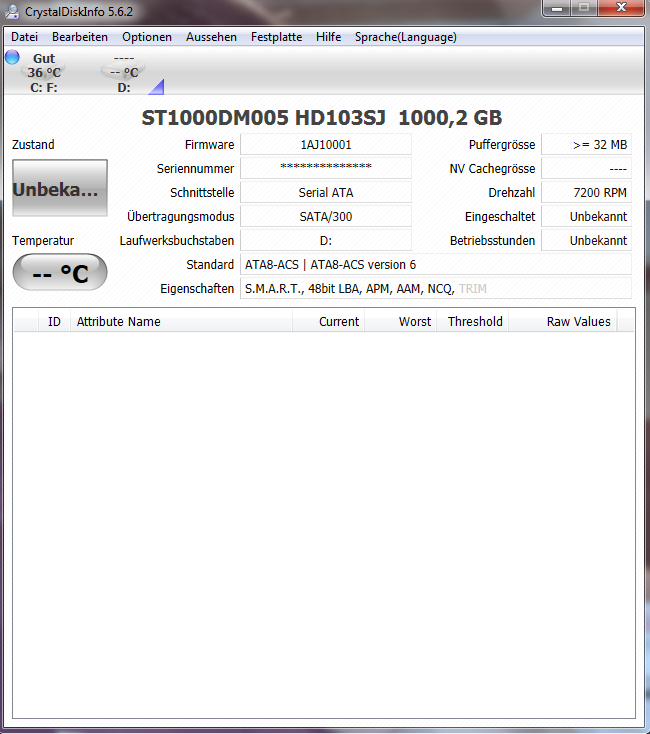Open the Hilfe menu
Image resolution: width=650 pixels, height=734 pixels.
329,37
